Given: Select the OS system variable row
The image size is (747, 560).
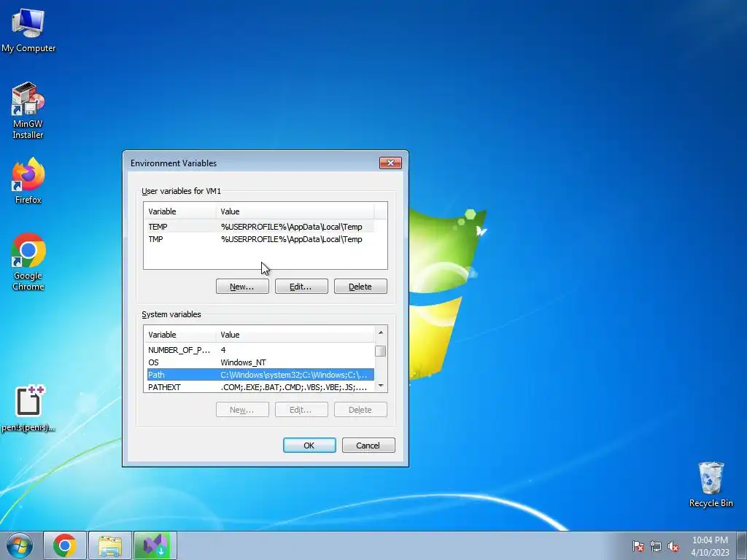Looking at the screenshot, I should tap(260, 362).
